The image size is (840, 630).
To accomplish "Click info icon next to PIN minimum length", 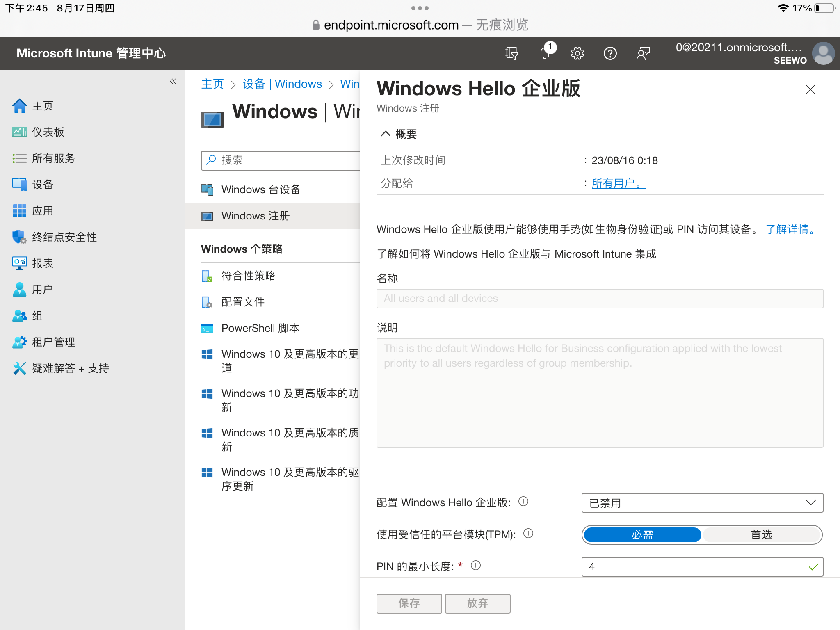I will [x=476, y=566].
